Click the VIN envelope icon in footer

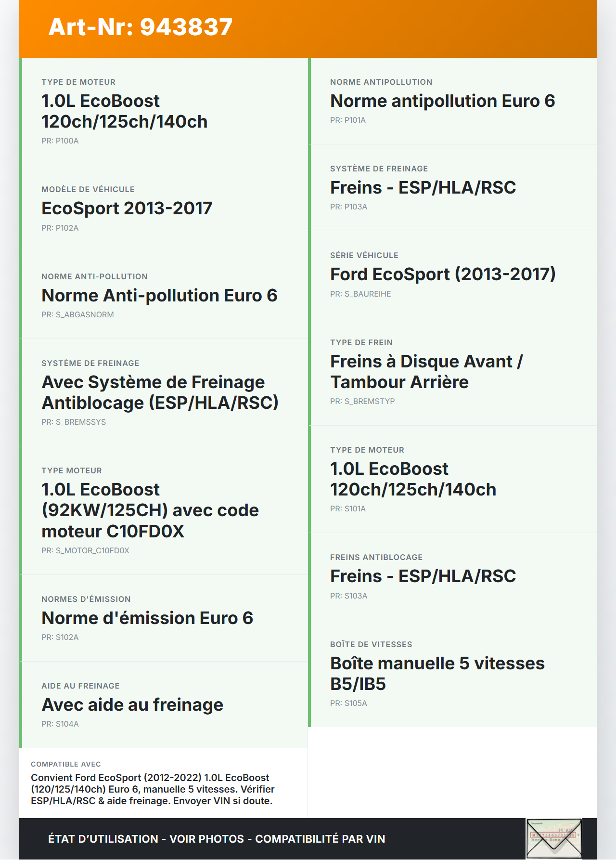coord(554,838)
